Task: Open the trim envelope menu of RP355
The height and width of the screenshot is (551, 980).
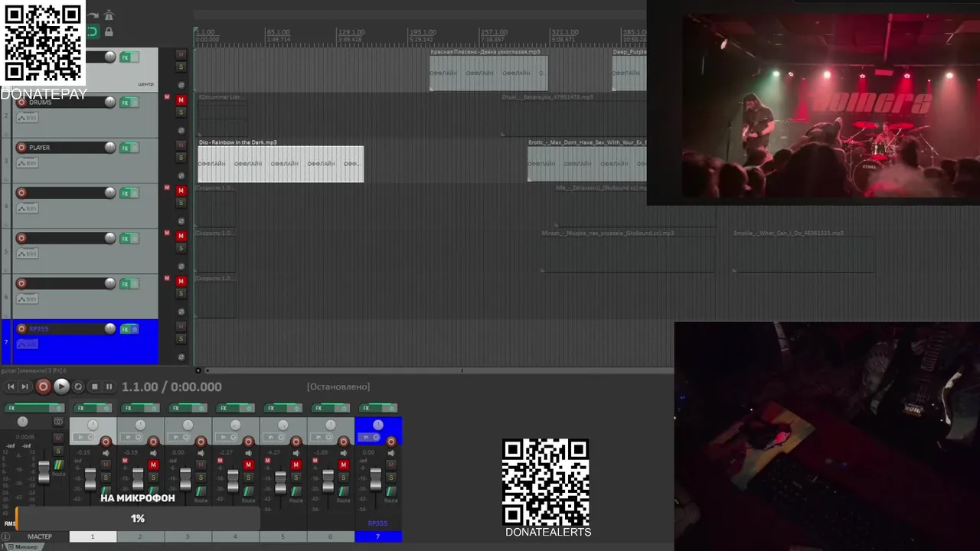Action: pyautogui.click(x=27, y=344)
